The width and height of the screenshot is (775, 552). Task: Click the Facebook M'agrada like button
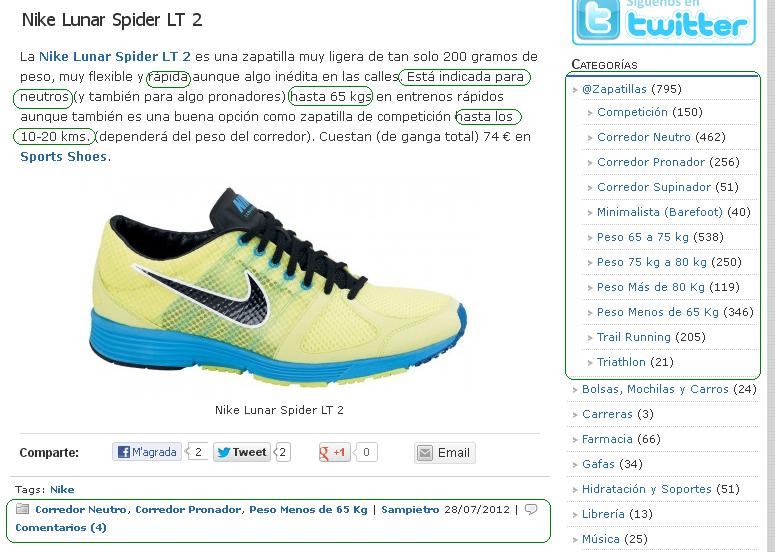tap(147, 452)
